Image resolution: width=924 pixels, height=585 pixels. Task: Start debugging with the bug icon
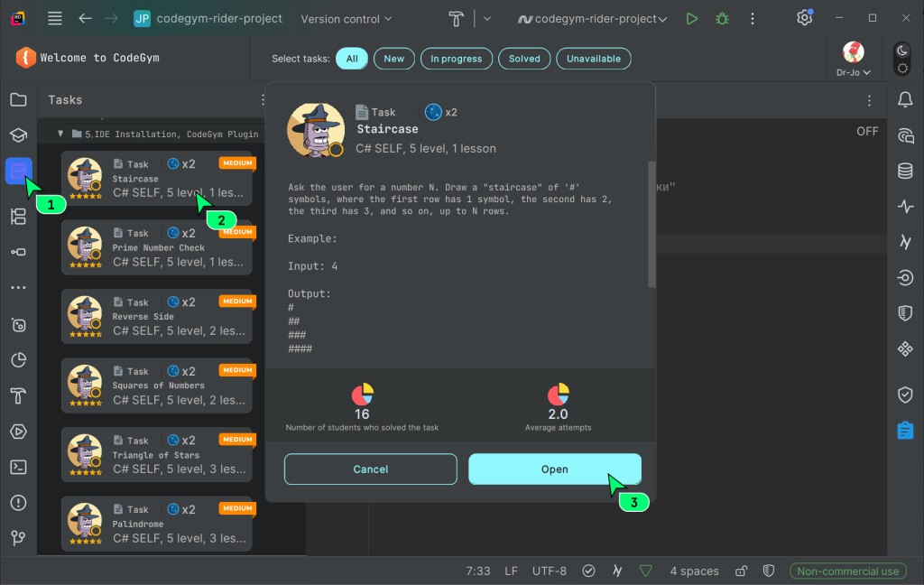[x=721, y=18]
